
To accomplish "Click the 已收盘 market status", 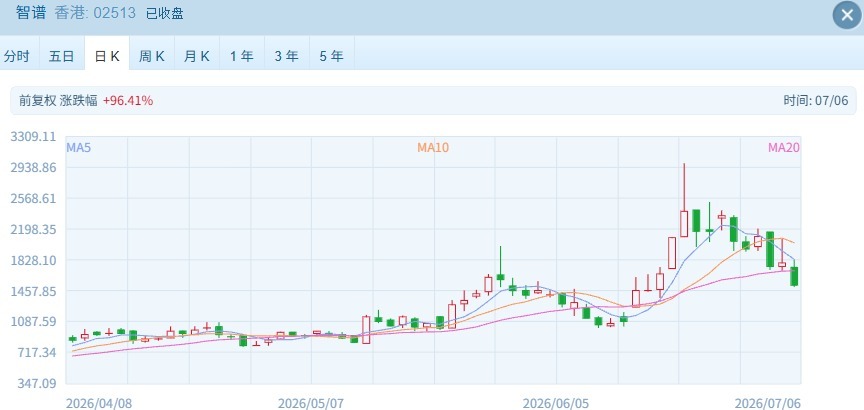I will click(164, 14).
